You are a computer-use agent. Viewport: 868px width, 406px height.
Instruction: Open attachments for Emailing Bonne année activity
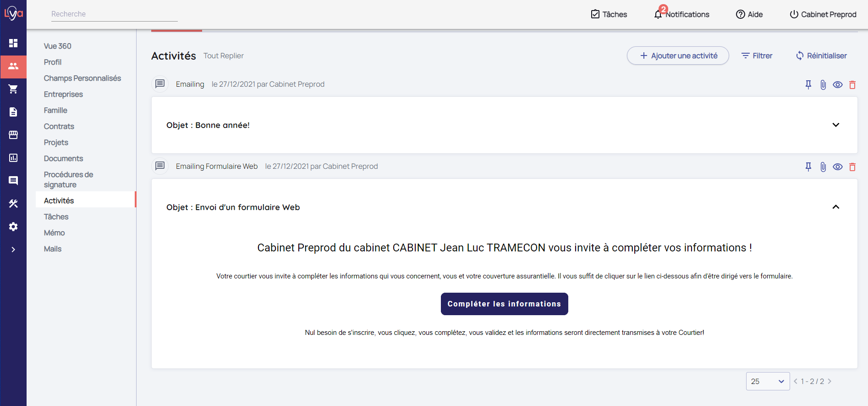[x=823, y=84]
